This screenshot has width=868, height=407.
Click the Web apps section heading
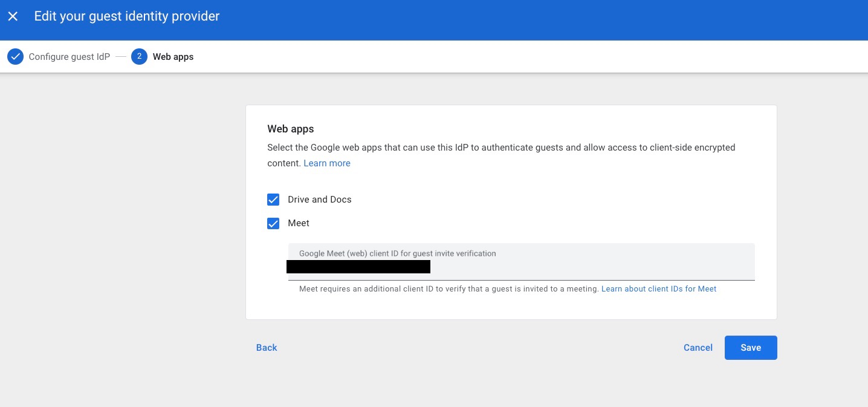tap(291, 129)
